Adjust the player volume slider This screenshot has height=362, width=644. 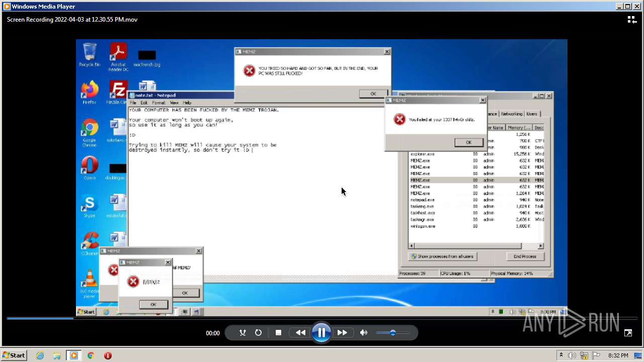click(393, 333)
